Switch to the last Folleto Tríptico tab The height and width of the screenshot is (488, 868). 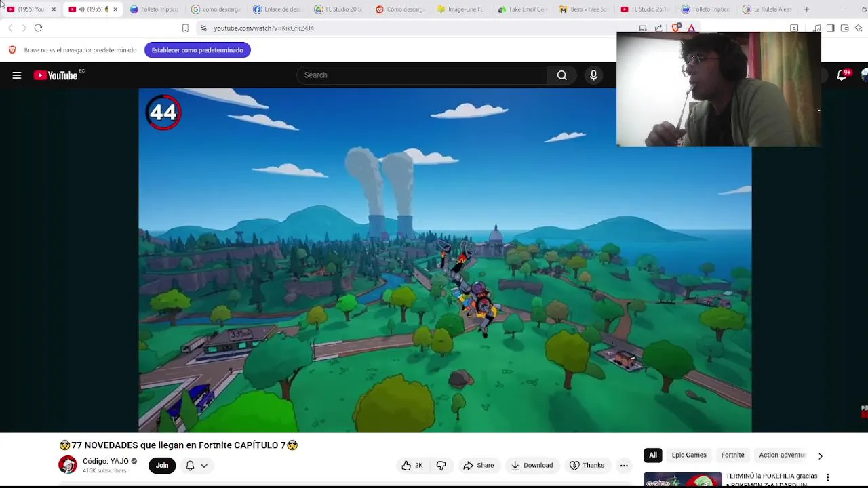[707, 9]
